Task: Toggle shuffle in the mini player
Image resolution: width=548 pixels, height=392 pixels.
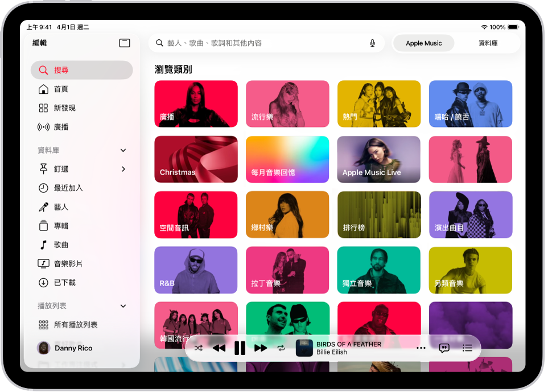Action: click(199, 348)
